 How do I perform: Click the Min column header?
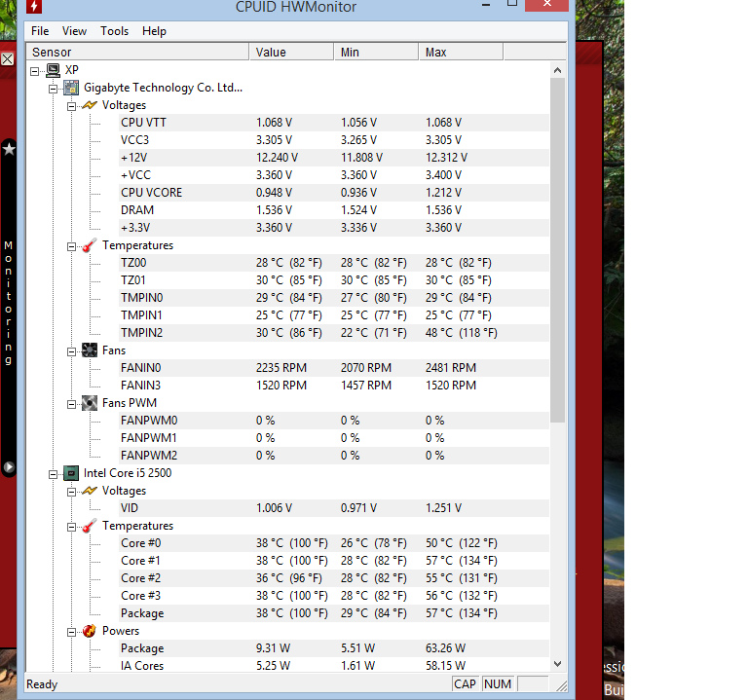click(376, 52)
